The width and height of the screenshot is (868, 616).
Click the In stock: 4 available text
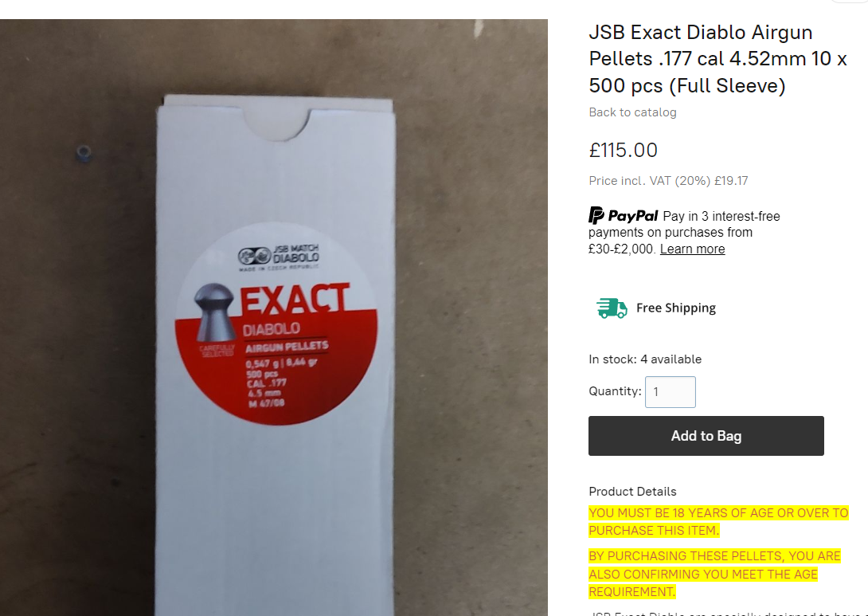coord(645,359)
